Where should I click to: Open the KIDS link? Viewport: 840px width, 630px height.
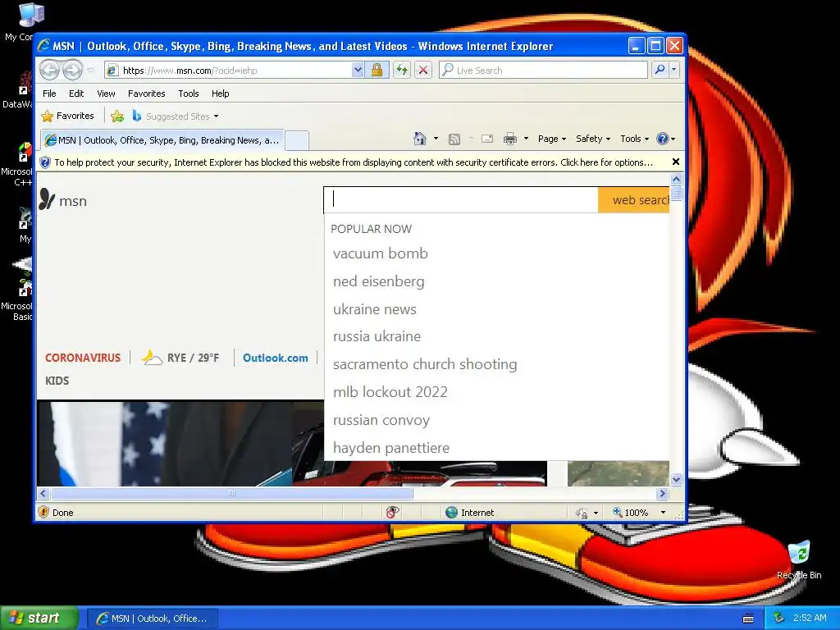(57, 381)
